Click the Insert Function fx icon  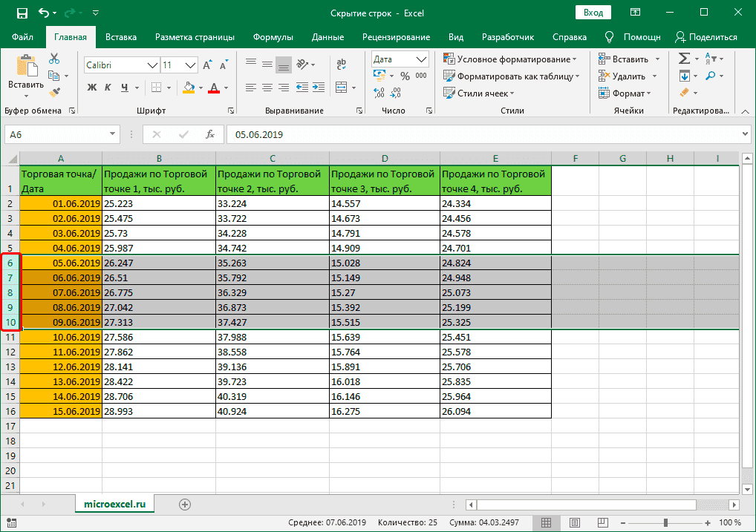click(210, 134)
